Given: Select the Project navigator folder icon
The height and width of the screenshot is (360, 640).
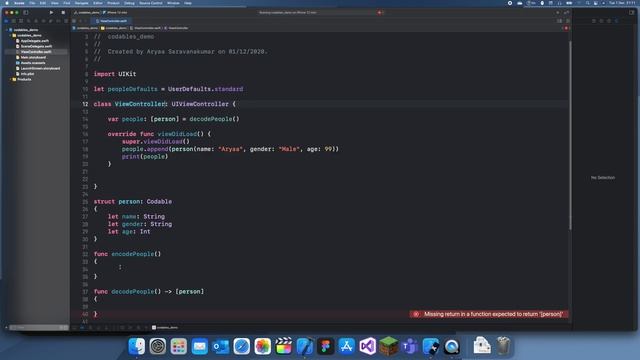Looking at the screenshot, I should click(x=6, y=21).
